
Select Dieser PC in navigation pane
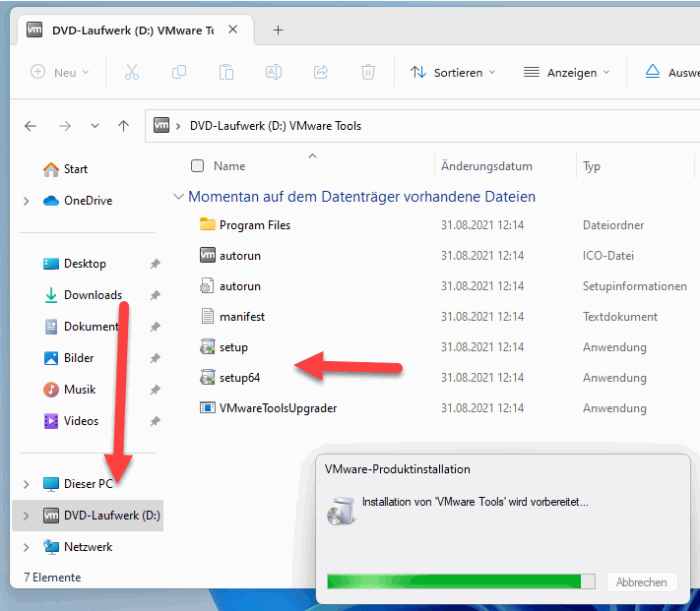pos(78,484)
